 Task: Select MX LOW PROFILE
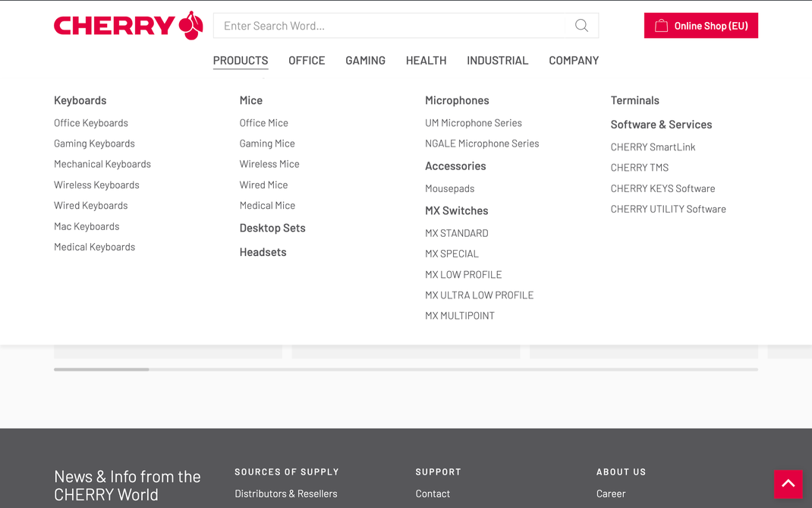464,275
